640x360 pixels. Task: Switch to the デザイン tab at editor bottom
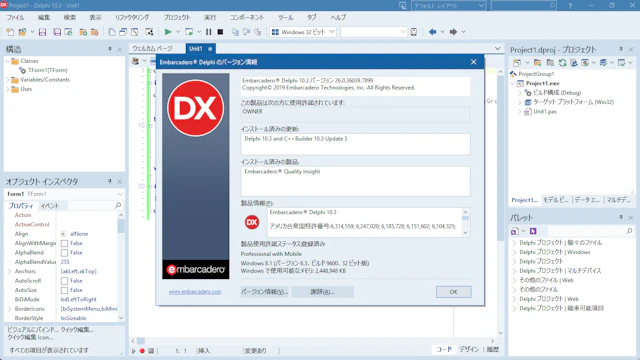469,349
